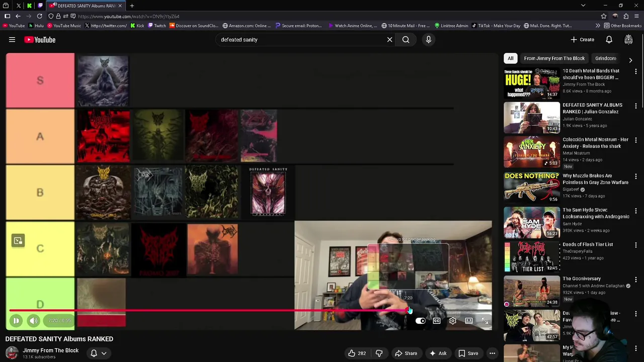The image size is (644, 362).
Task: Open the browser extensions puzzle icon
Action: click(626, 16)
